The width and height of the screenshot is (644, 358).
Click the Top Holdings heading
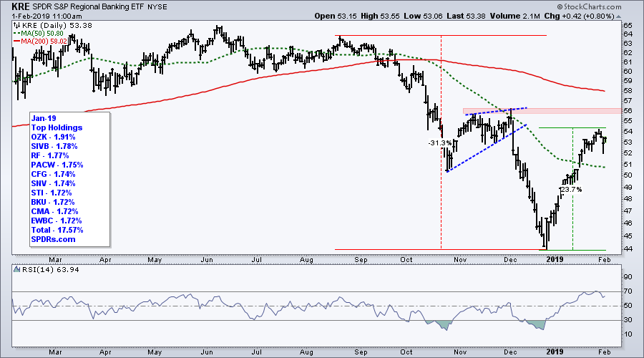pyautogui.click(x=57, y=127)
